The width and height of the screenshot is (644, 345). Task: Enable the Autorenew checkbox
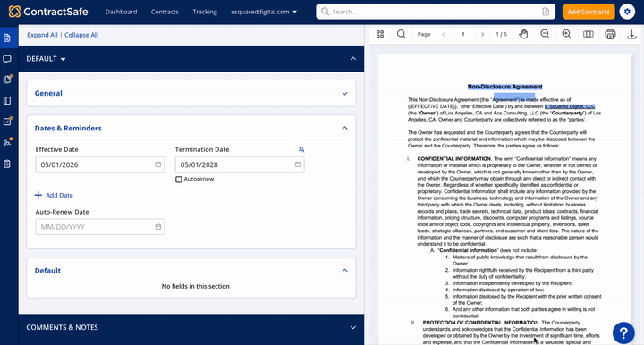(x=179, y=180)
